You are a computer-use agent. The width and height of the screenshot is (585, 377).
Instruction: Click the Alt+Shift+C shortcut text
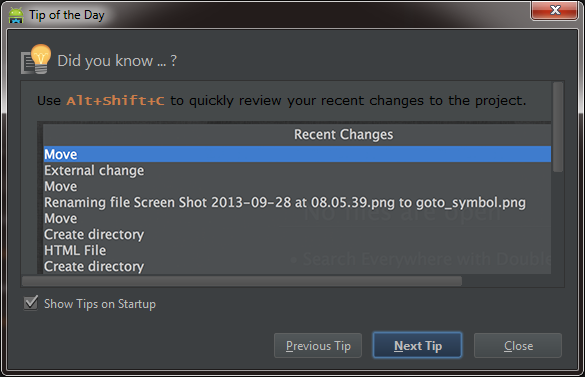(115, 100)
